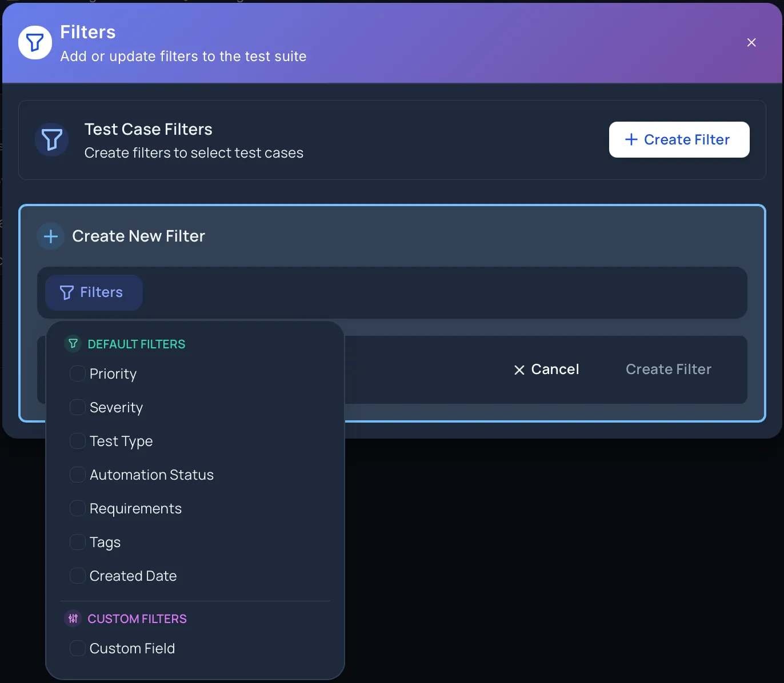Click the funnel icon in the Filters header
The image size is (784, 683).
35,42
